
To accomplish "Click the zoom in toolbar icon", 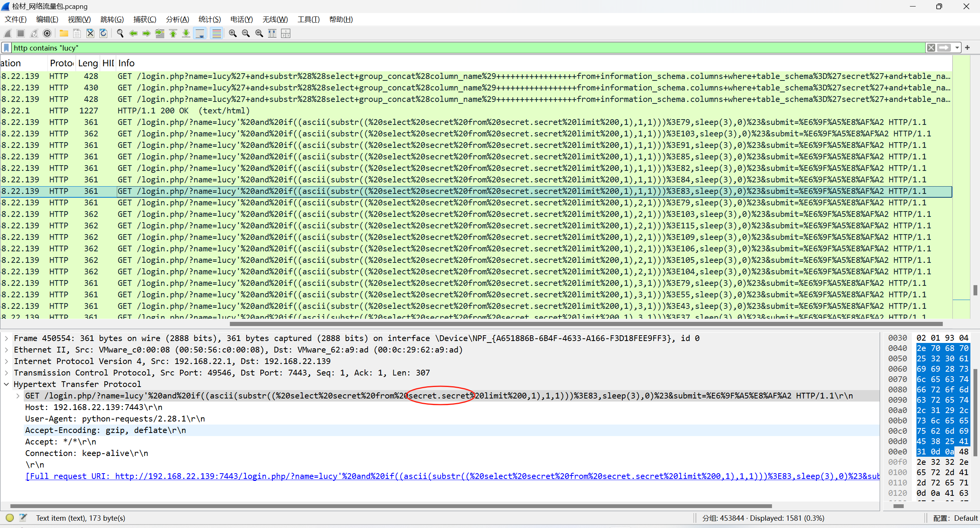I will (x=232, y=34).
